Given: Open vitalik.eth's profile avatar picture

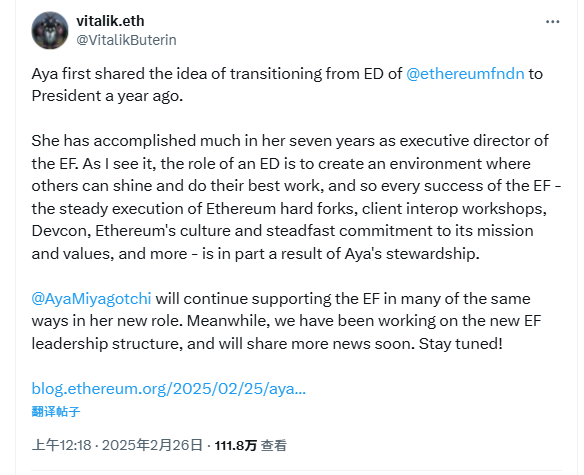Looking at the screenshot, I should 50,30.
